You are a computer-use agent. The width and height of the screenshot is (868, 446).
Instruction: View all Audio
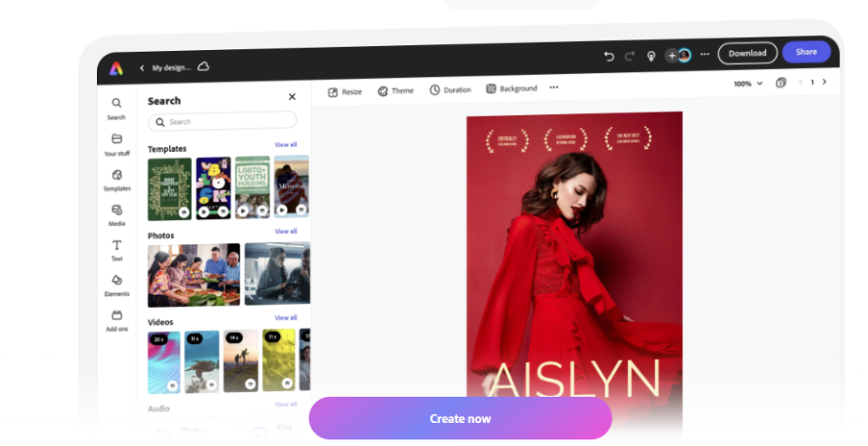tap(285, 405)
